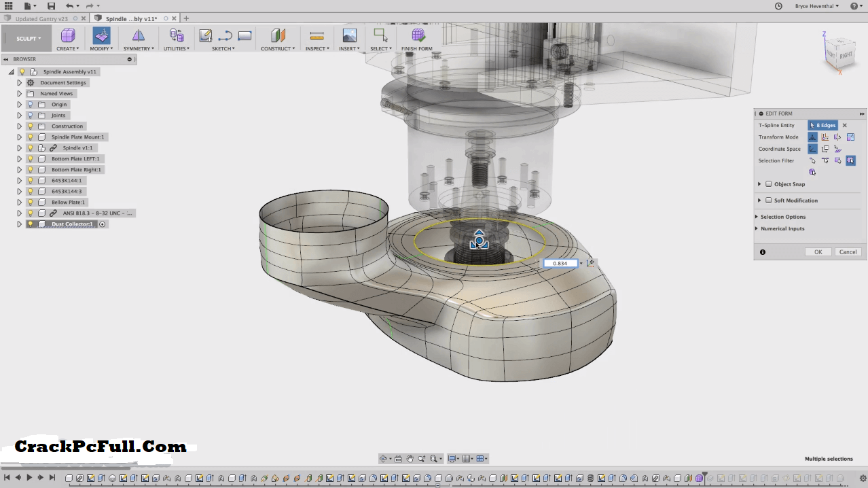Select the Modify edit form tool
The image size is (868, 488).
[101, 36]
